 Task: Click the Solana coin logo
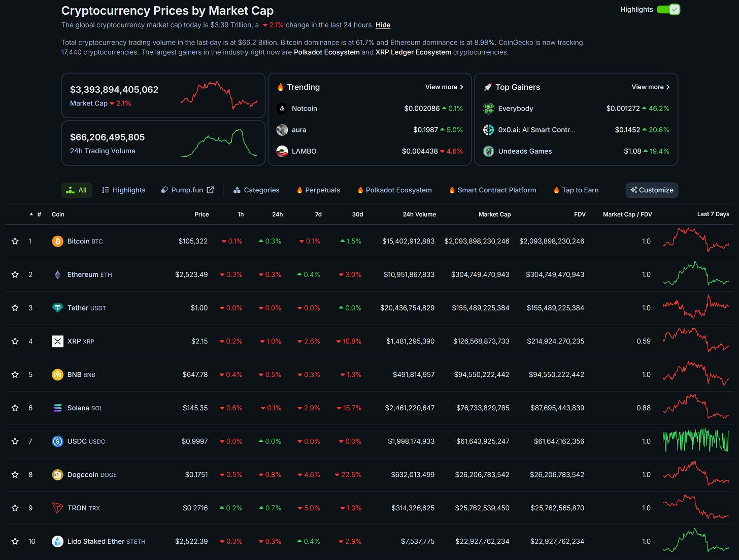[x=57, y=408]
